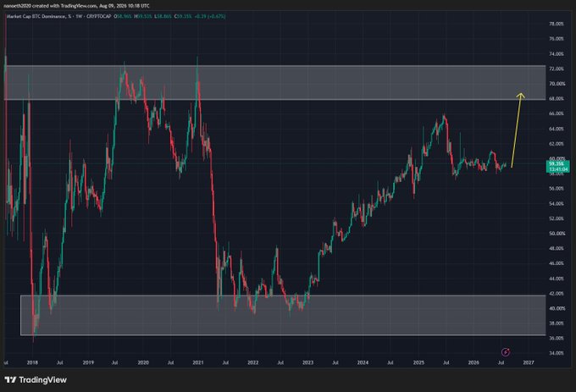Viewport: 576px width, 392px height.
Task: Click the 'Market Cap BTC Dominance' symbol title
Action: (36, 17)
